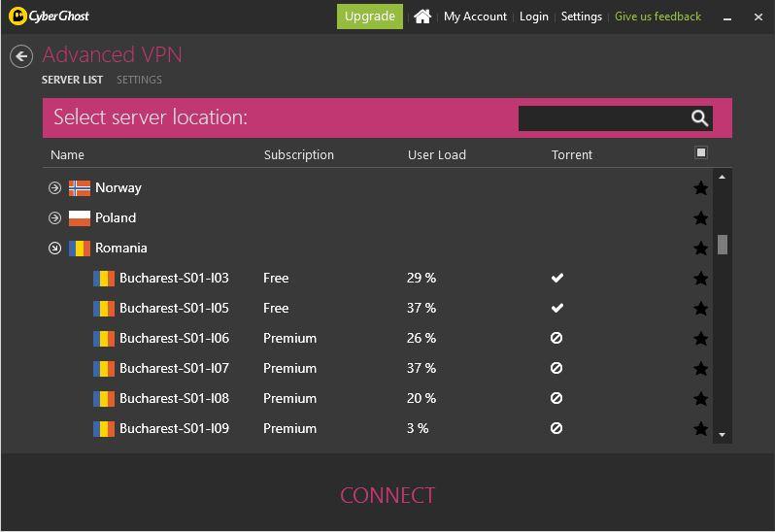Sort by the Torrent column header
Screen dimensions: 775x532
click(x=571, y=154)
